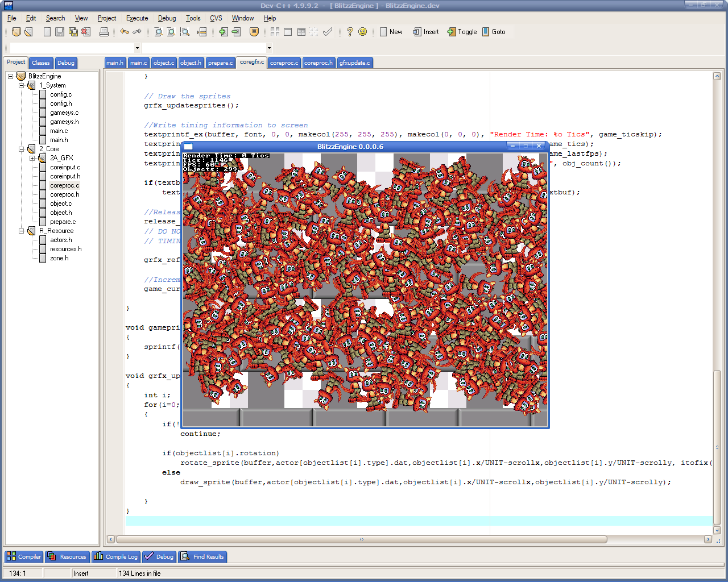Expand the 2A_GFX folder node
The height and width of the screenshot is (582, 728).
click(32, 158)
